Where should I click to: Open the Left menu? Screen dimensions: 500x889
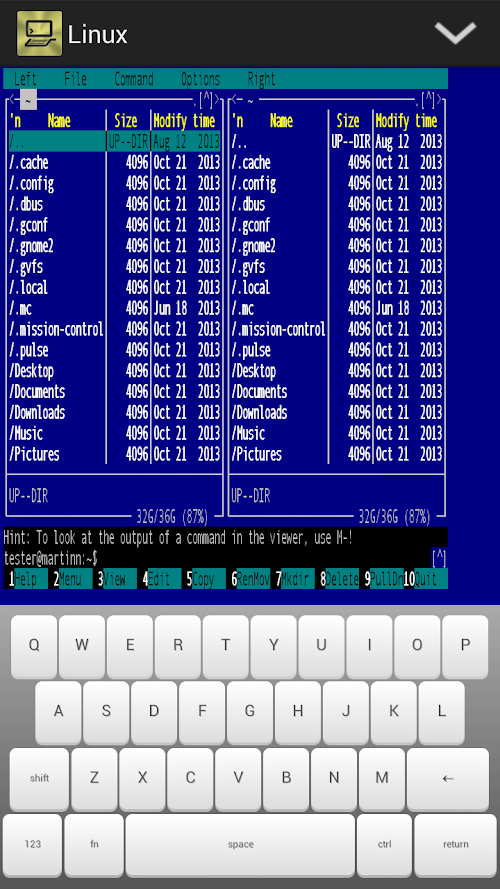tap(25, 79)
